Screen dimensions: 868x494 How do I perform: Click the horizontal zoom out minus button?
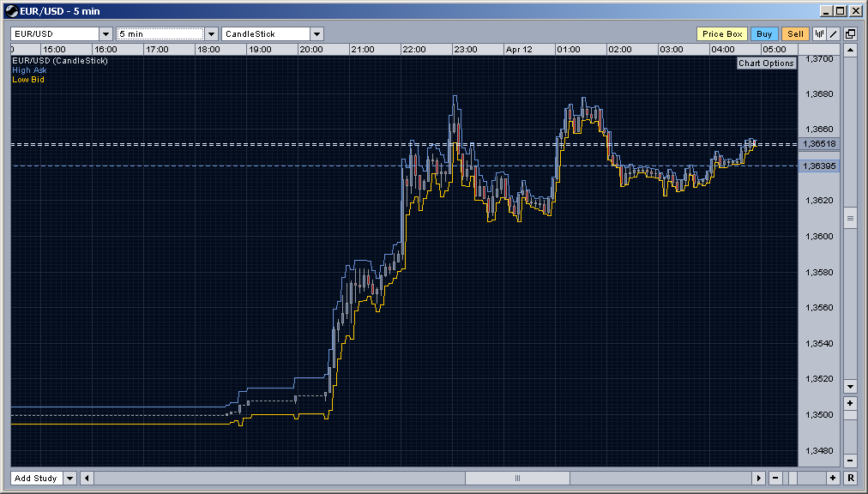click(x=775, y=478)
